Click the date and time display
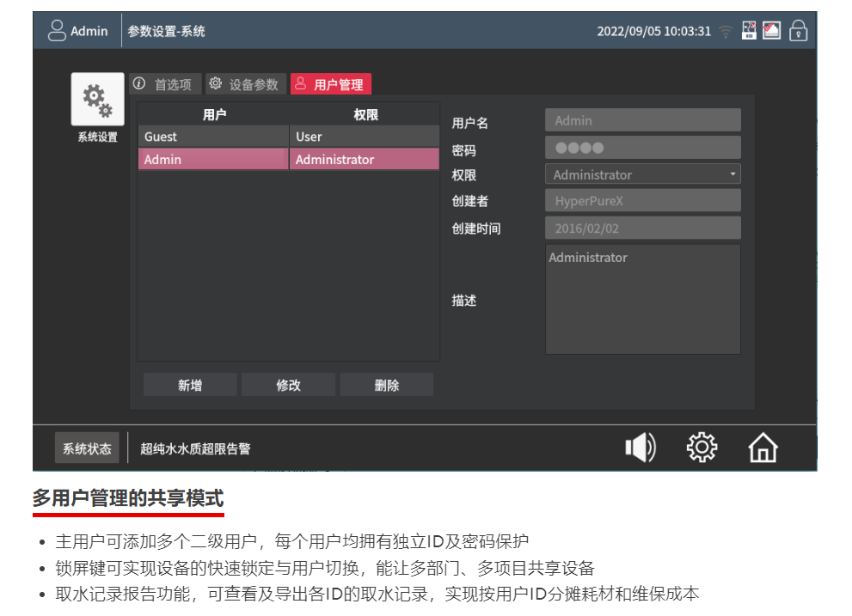Image resolution: width=852 pixels, height=616 pixels. tap(653, 31)
